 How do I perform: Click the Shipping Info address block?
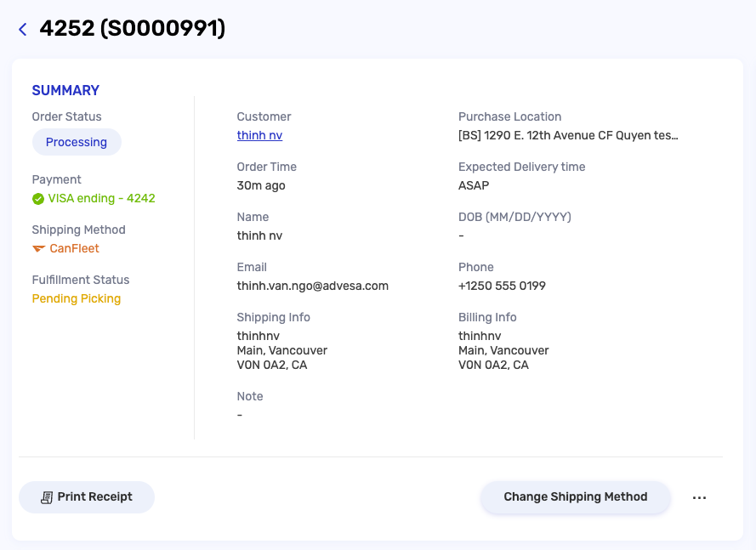pos(282,350)
